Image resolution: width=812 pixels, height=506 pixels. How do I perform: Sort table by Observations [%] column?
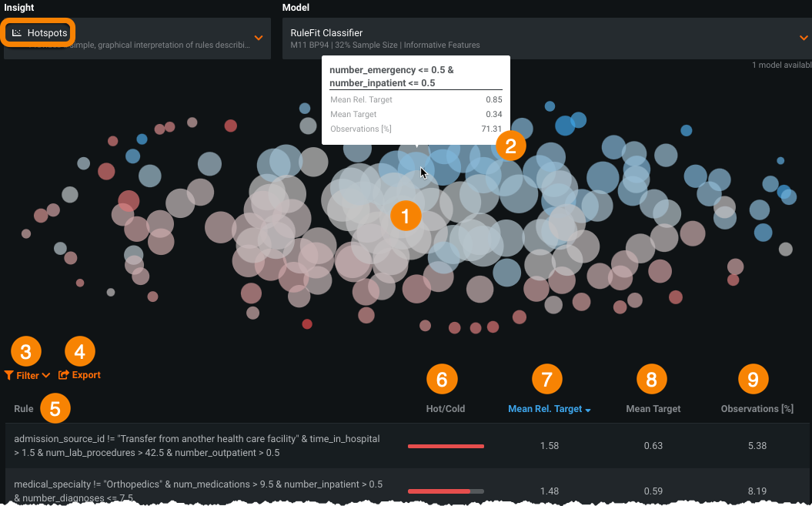click(x=757, y=409)
